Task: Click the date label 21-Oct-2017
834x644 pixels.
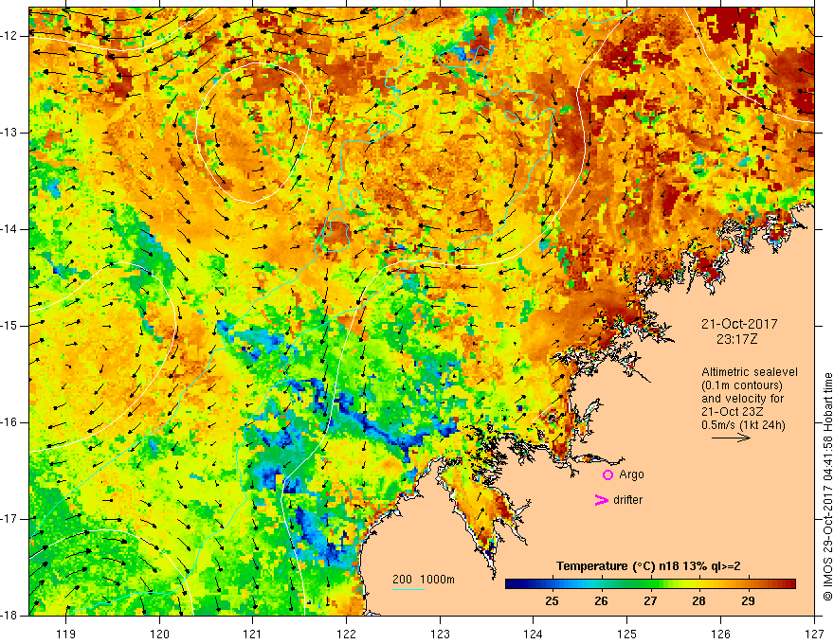Action: coord(739,324)
